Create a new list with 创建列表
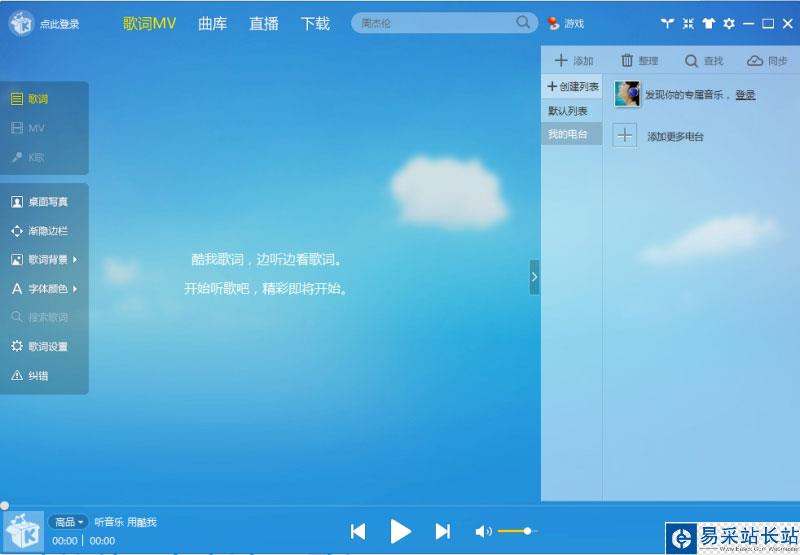The width and height of the screenshot is (800, 555). coord(572,87)
